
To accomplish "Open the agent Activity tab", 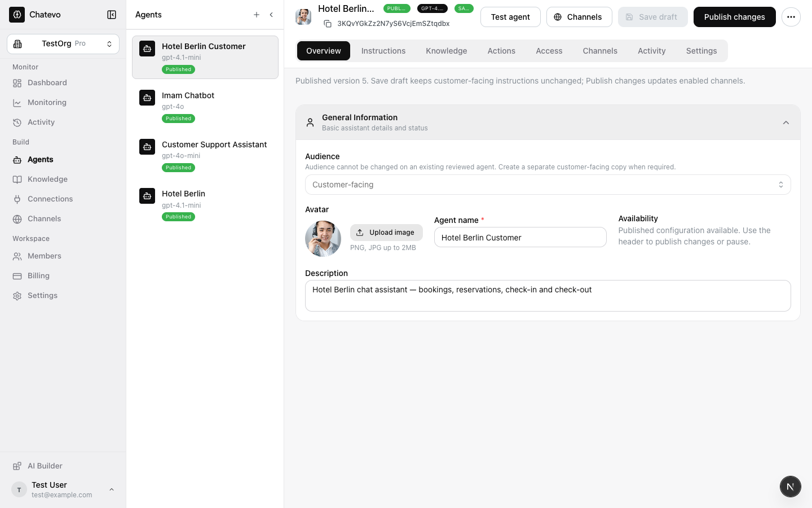I will (x=652, y=51).
